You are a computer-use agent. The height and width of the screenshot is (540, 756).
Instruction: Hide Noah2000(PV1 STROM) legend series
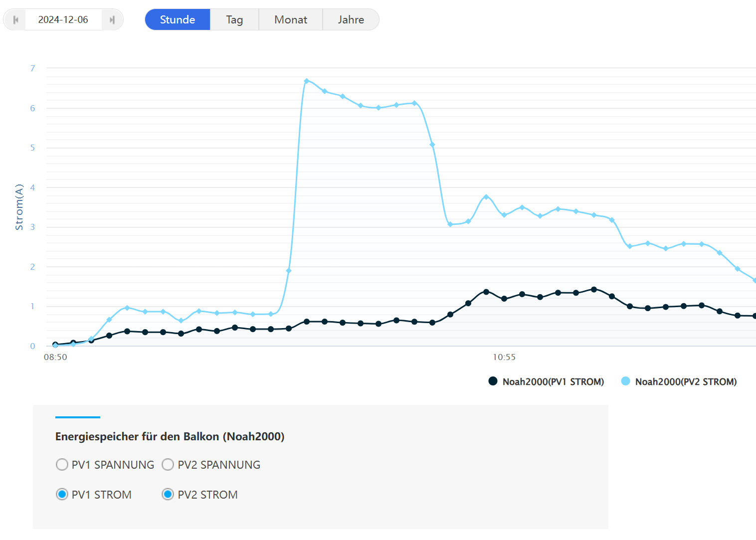553,382
